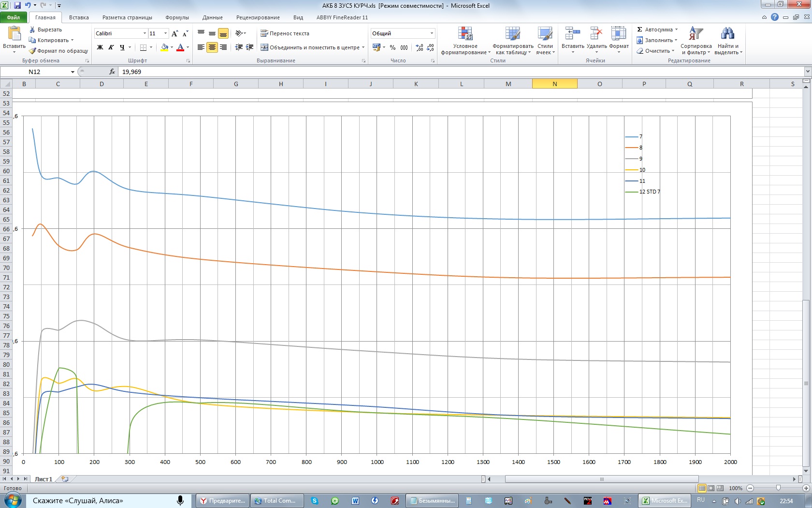
Task: Switch to the Insert (Вставка) tab
Action: (x=79, y=17)
